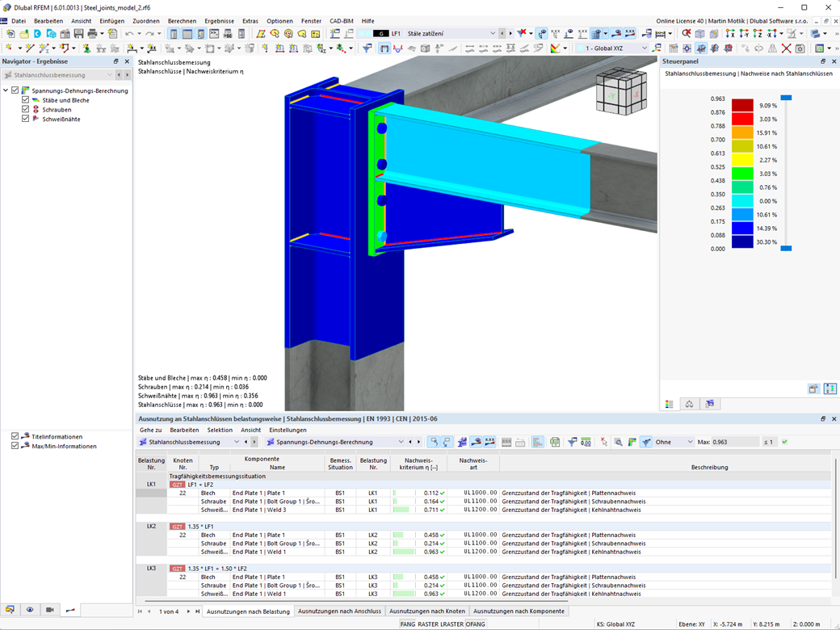
Task: Undo the last action
Action: tap(128, 34)
